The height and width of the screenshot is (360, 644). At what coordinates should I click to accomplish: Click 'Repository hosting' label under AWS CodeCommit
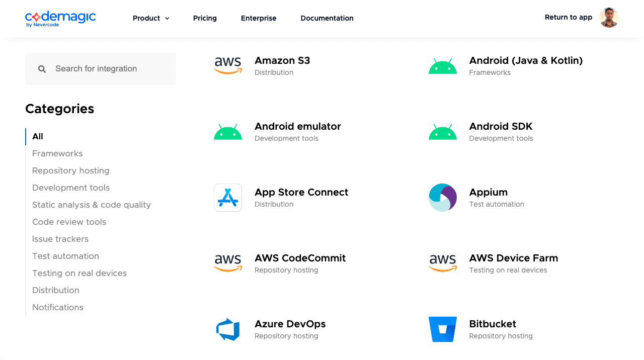[x=286, y=270]
